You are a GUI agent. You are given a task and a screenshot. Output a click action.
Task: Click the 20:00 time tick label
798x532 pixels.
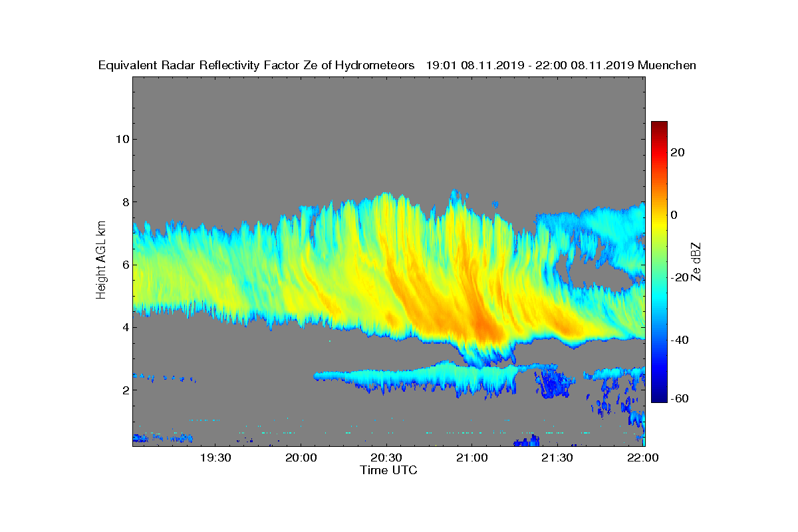point(301,458)
